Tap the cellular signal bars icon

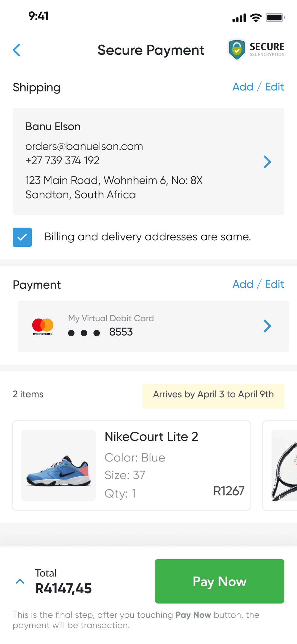239,18
